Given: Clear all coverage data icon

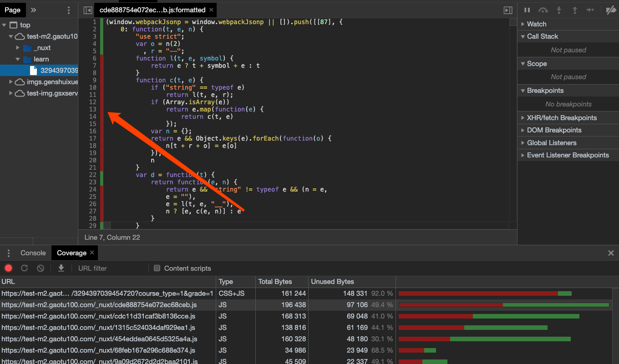Looking at the screenshot, I should point(41,268).
